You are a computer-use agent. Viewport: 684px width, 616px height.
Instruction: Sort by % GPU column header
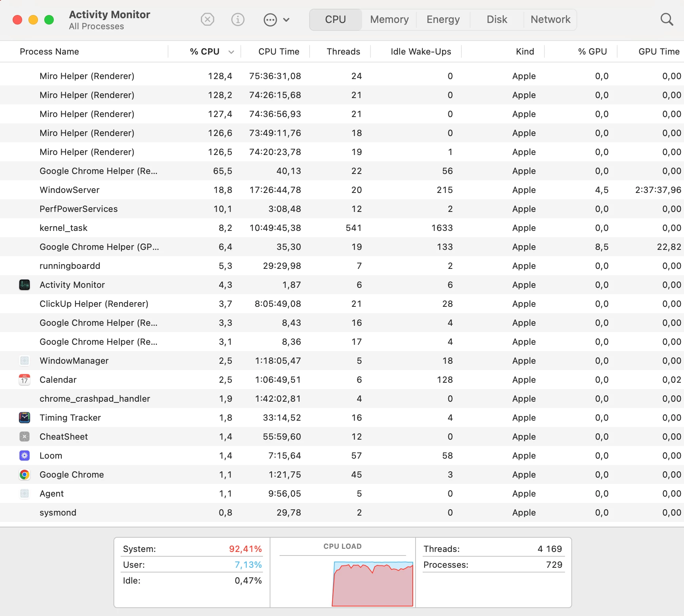pos(592,52)
